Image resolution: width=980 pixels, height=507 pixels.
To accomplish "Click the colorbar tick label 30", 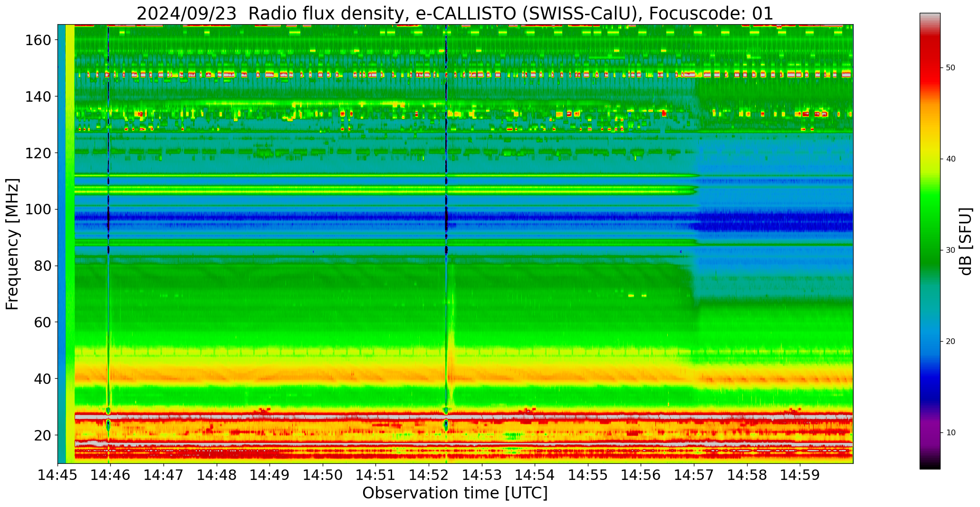I will click(951, 250).
